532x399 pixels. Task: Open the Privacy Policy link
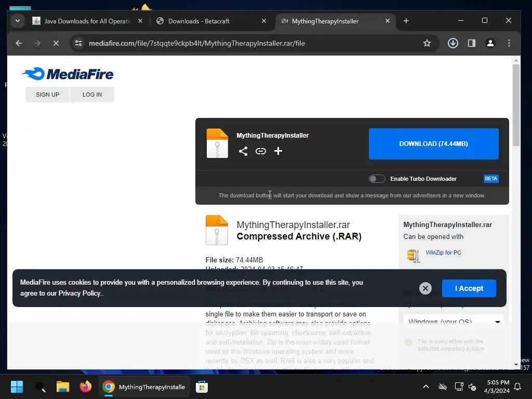click(x=79, y=293)
